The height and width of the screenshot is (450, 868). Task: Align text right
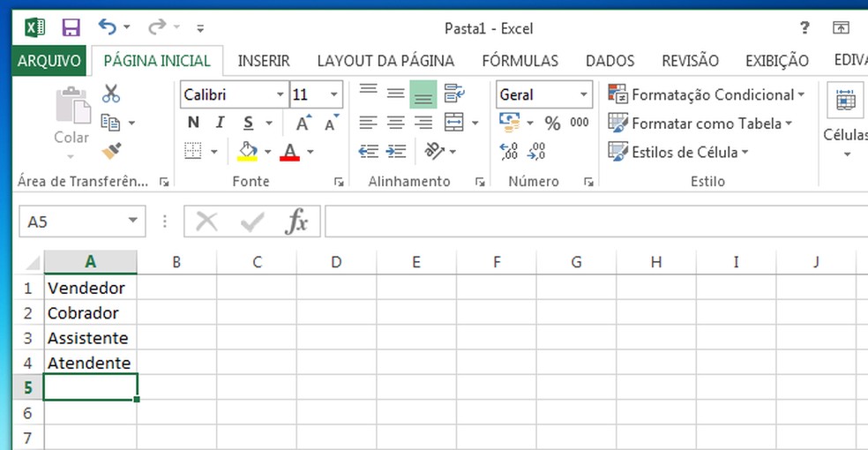tap(423, 123)
